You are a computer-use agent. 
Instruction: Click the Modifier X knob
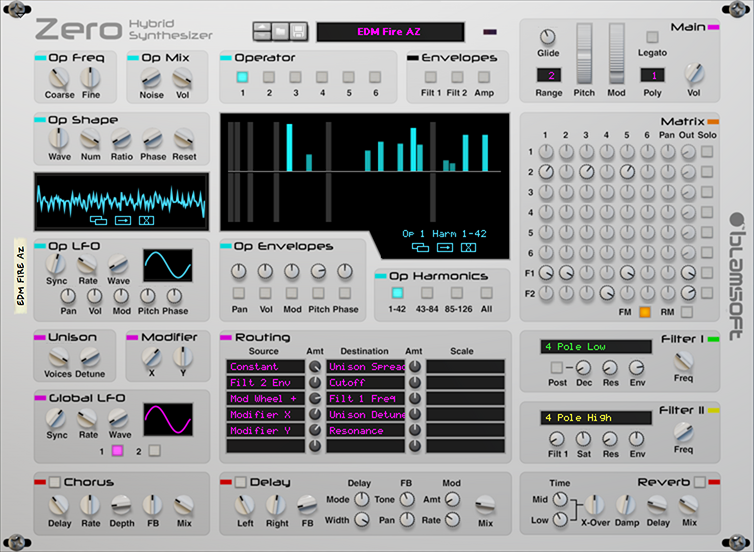(x=151, y=357)
